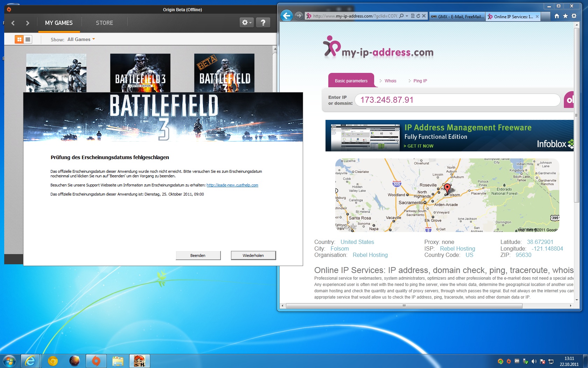Stop page loading in address bar
The image size is (588, 368).
coord(424,16)
